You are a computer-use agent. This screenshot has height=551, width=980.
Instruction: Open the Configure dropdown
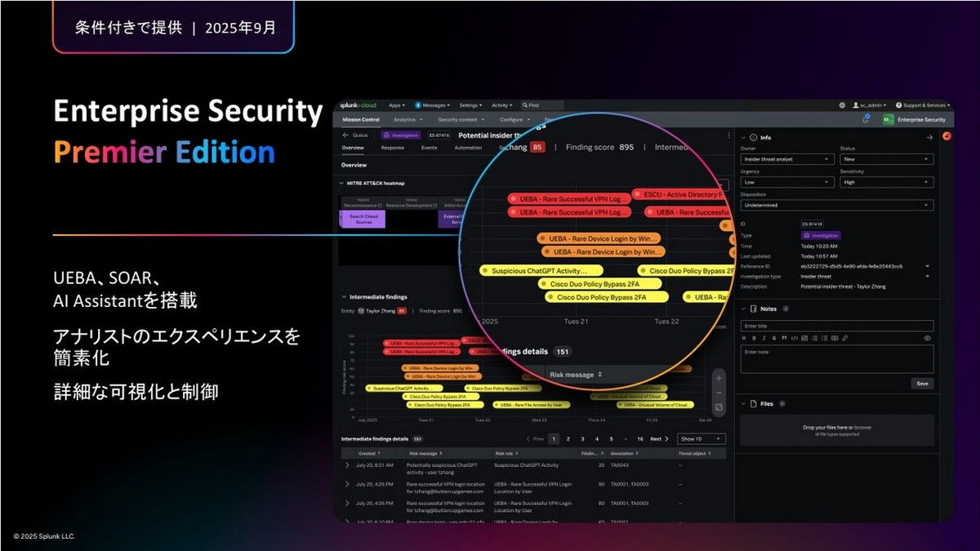click(x=514, y=120)
